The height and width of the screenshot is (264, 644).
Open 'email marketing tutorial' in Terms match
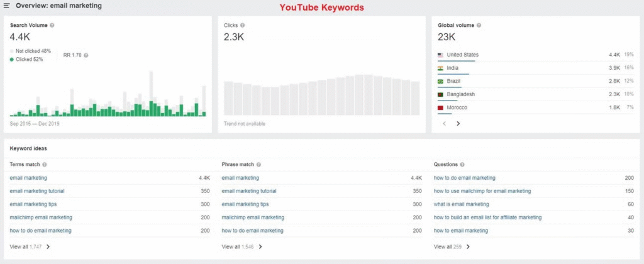click(x=37, y=191)
